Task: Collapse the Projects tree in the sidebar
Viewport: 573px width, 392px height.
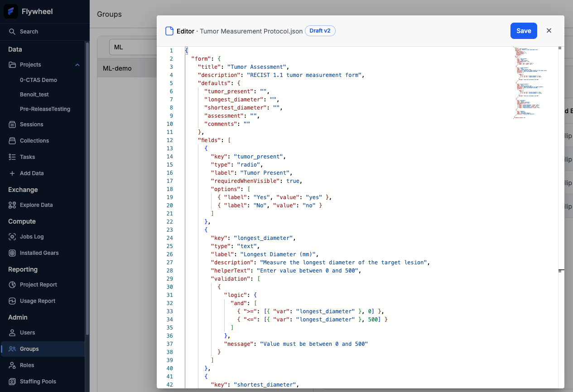Action: [x=77, y=64]
